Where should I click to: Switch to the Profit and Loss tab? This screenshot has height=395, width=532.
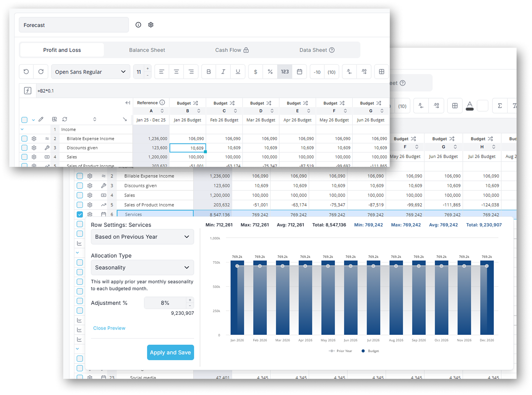click(x=62, y=50)
